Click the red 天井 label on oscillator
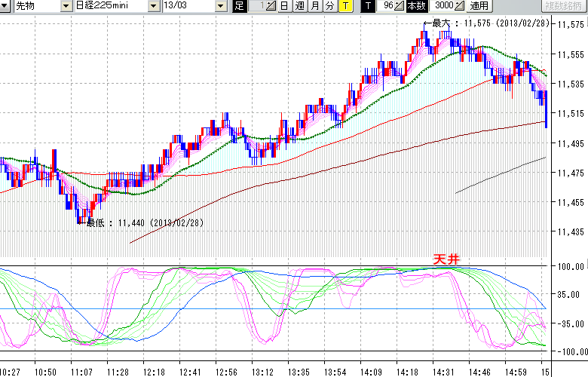Screen dimensions: 588x377 [x=445, y=259]
